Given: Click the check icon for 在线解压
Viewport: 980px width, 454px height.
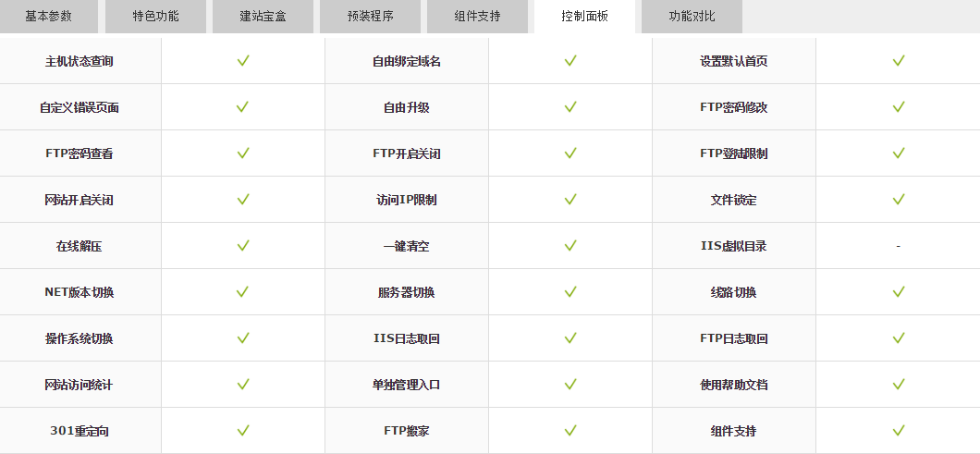Looking at the screenshot, I should [243, 246].
